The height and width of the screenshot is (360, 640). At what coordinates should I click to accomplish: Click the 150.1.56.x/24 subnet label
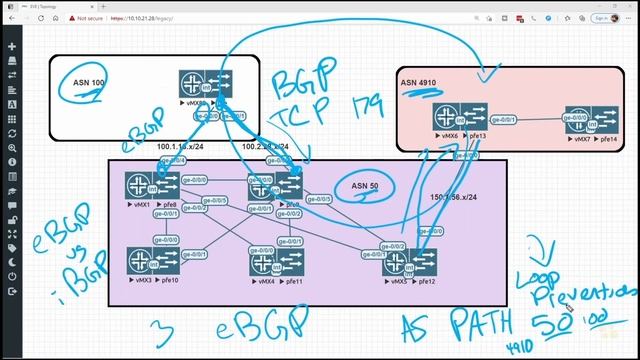coord(453,197)
